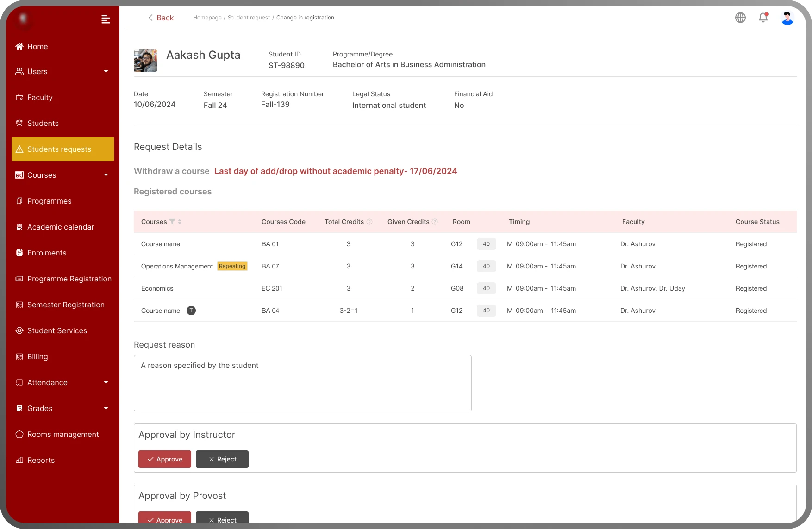This screenshot has height=529, width=812.
Task: Click the Attendance icon in the sidebar
Action: [19, 382]
